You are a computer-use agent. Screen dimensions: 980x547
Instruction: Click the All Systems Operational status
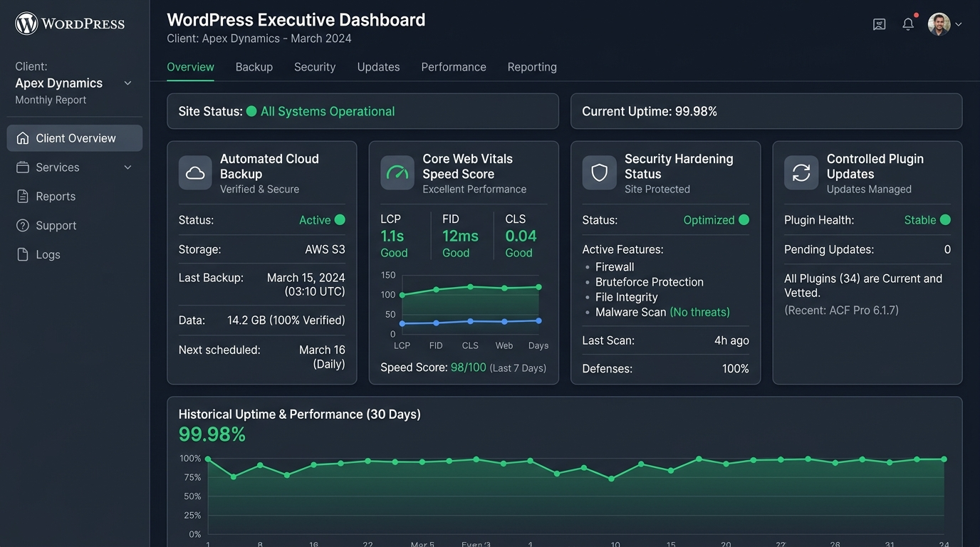[x=320, y=111]
